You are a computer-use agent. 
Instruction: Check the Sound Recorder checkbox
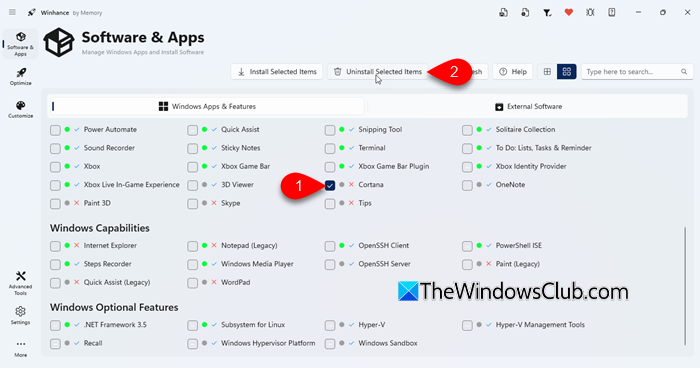point(55,149)
